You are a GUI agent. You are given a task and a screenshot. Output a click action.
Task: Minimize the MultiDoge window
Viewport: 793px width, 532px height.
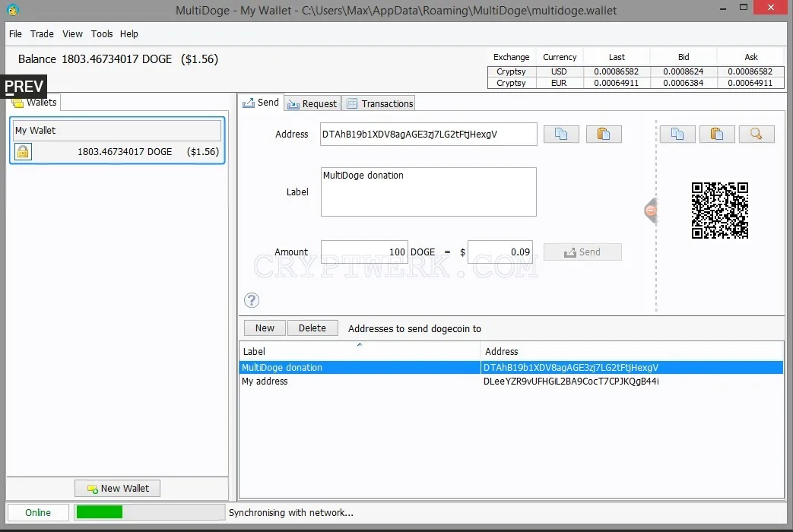[x=723, y=8]
